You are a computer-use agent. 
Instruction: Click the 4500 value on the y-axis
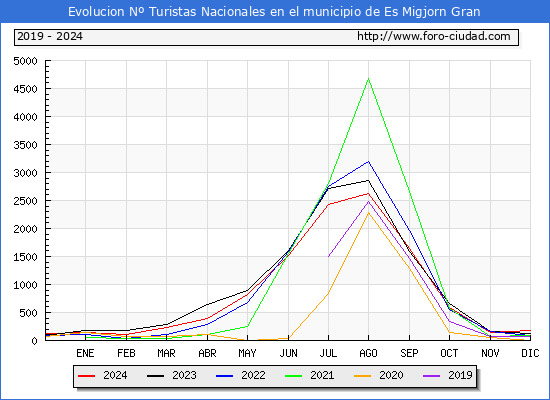click(25, 89)
